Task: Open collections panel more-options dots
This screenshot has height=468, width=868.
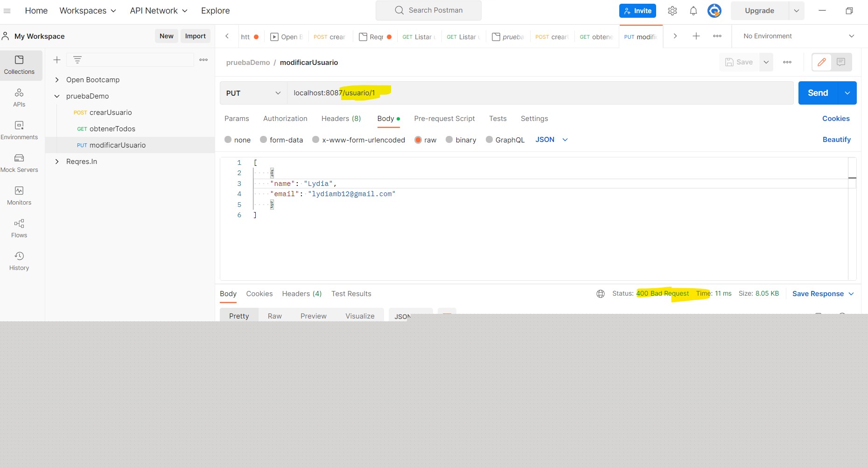Action: point(203,60)
